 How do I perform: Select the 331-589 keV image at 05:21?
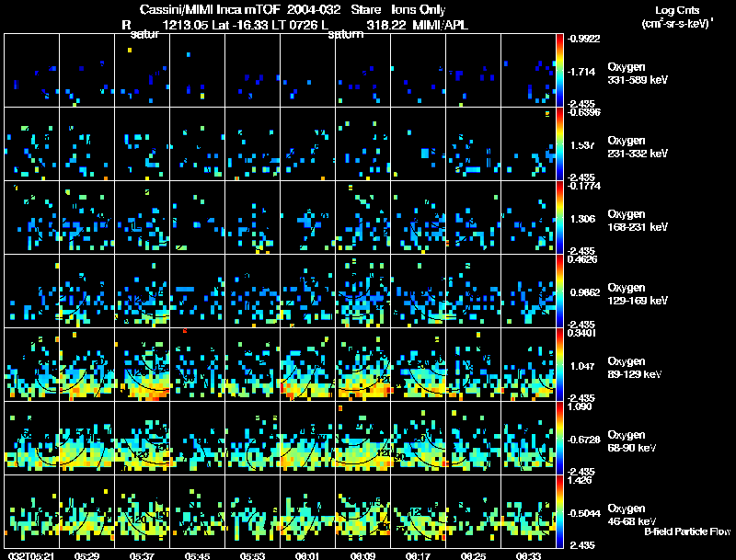click(32, 71)
